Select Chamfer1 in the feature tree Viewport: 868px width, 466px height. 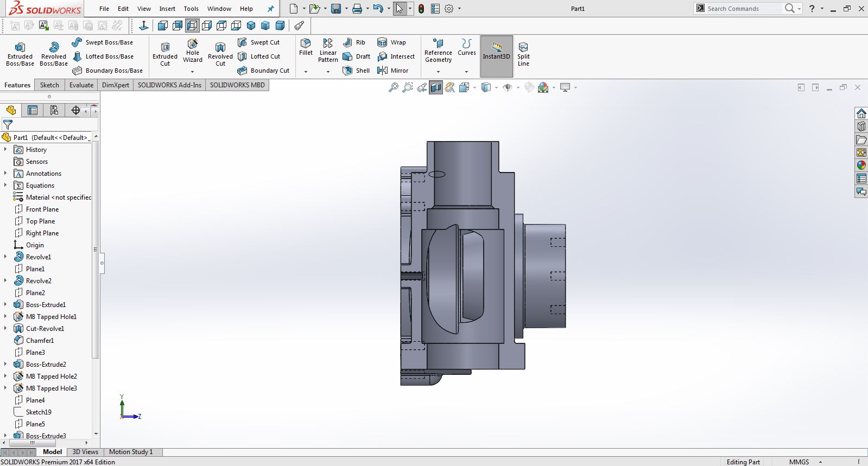pos(40,341)
